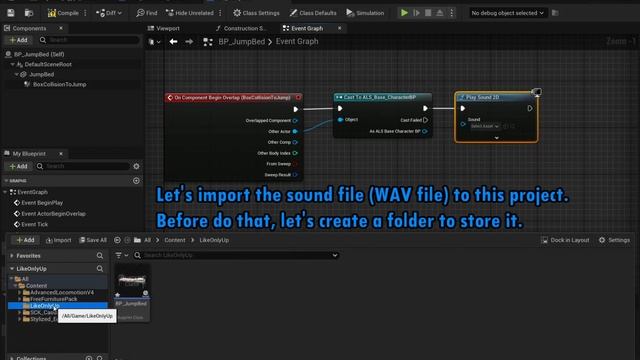Viewport: 640px width, 360px height.
Task: Click the Content breadcrumb in path
Action: [175, 240]
